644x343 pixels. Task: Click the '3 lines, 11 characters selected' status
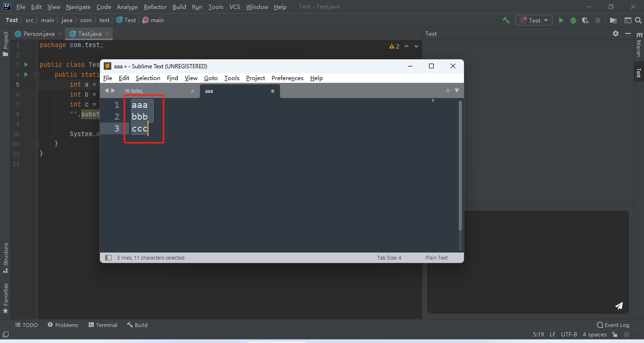150,258
